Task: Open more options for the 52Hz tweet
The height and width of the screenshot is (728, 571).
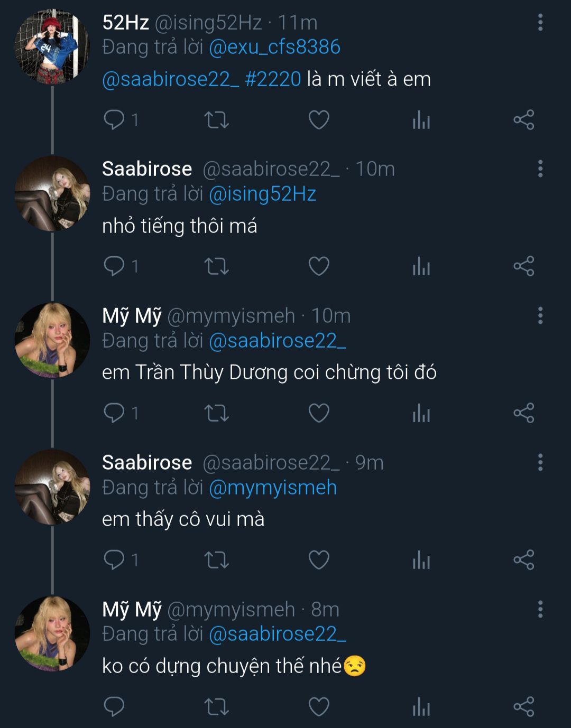Action: (540, 22)
